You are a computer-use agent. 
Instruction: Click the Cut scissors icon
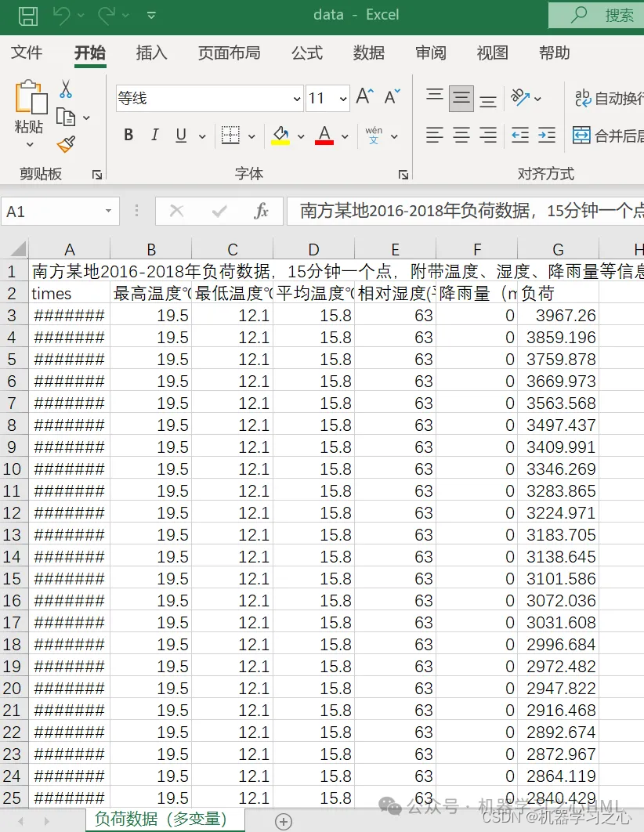(66, 89)
